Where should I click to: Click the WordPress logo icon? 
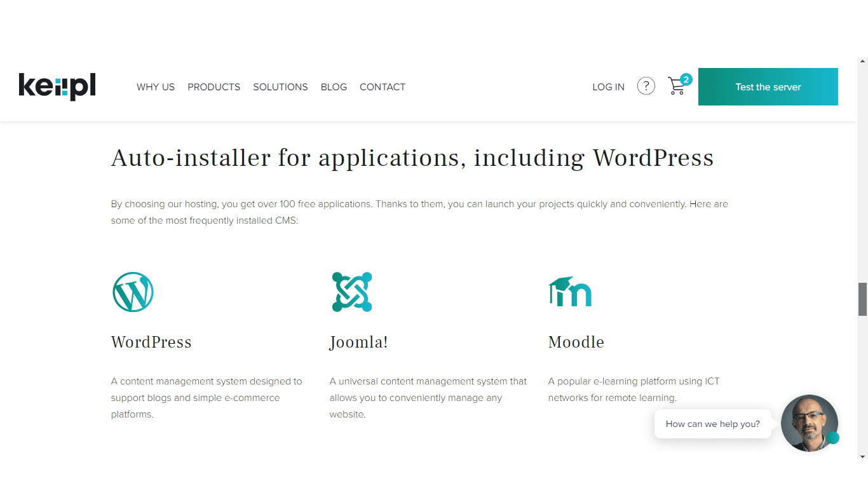coord(133,292)
